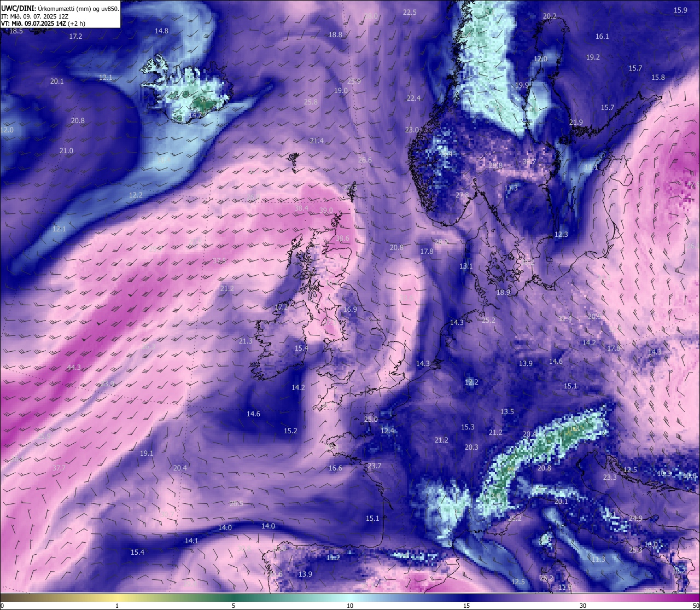This screenshot has height=610, width=700.
Task: Click the 16.1 value over Finland
Action: 602,37
